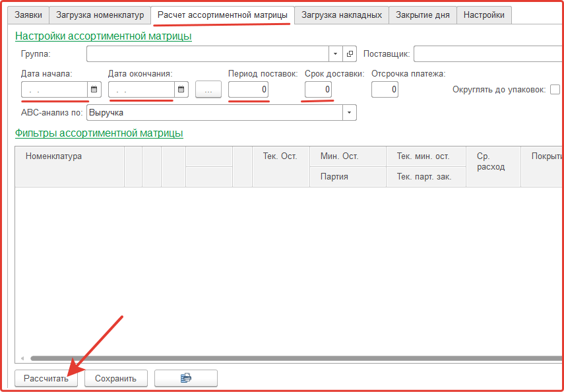564x392 pixels.
Task: Click the print button with printer icon
Action: coord(186,378)
